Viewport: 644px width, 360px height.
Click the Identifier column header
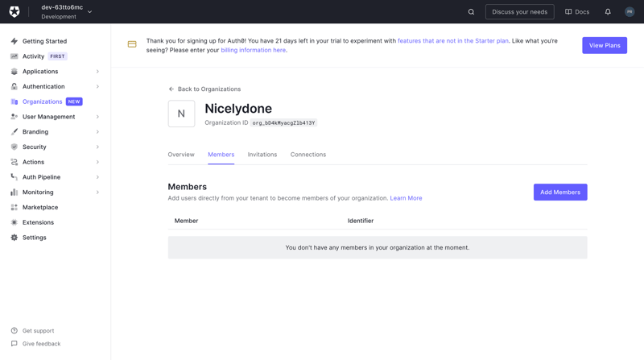click(x=361, y=221)
